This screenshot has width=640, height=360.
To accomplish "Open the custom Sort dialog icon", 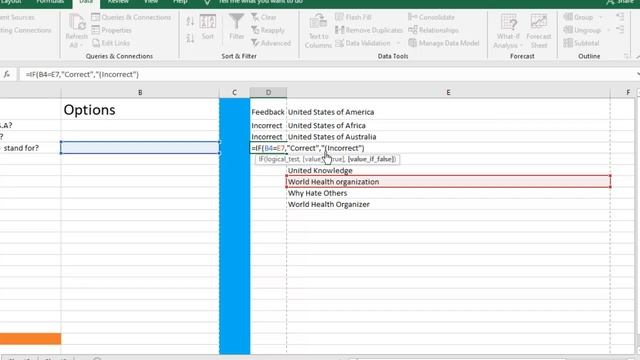I will (x=208, y=22).
